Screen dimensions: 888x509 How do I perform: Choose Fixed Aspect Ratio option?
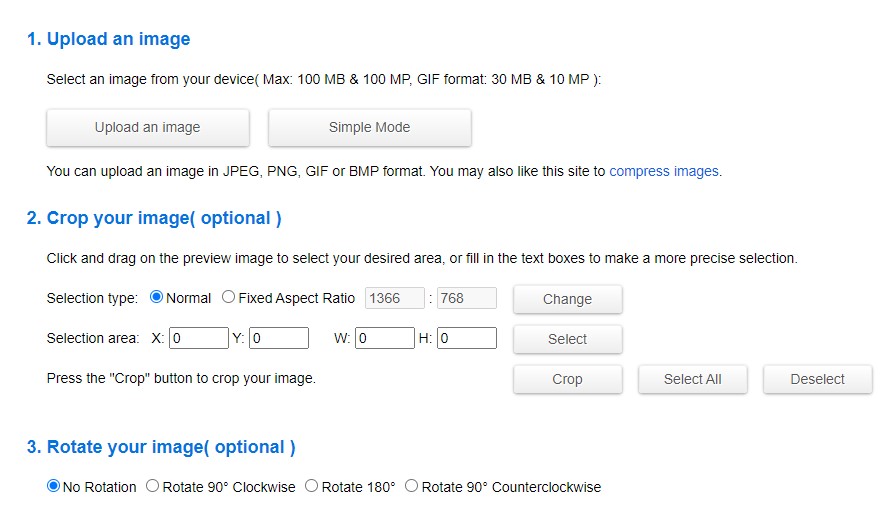pyautogui.click(x=229, y=298)
